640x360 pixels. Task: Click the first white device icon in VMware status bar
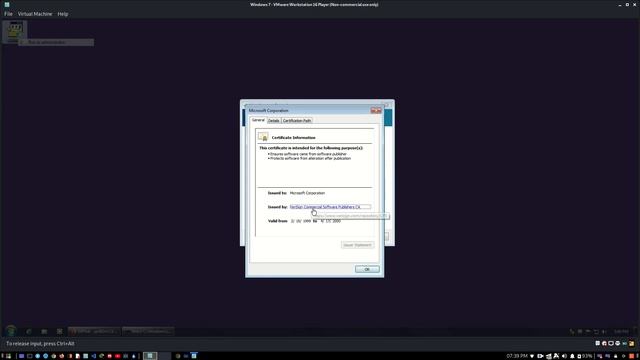[598, 343]
